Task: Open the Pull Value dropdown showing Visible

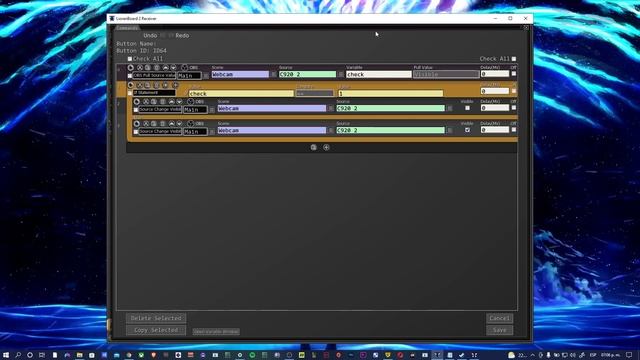Action: tap(446, 74)
